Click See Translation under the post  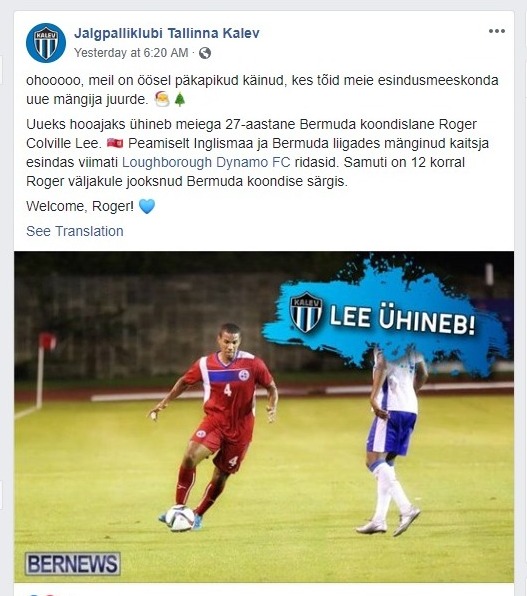pos(75,231)
